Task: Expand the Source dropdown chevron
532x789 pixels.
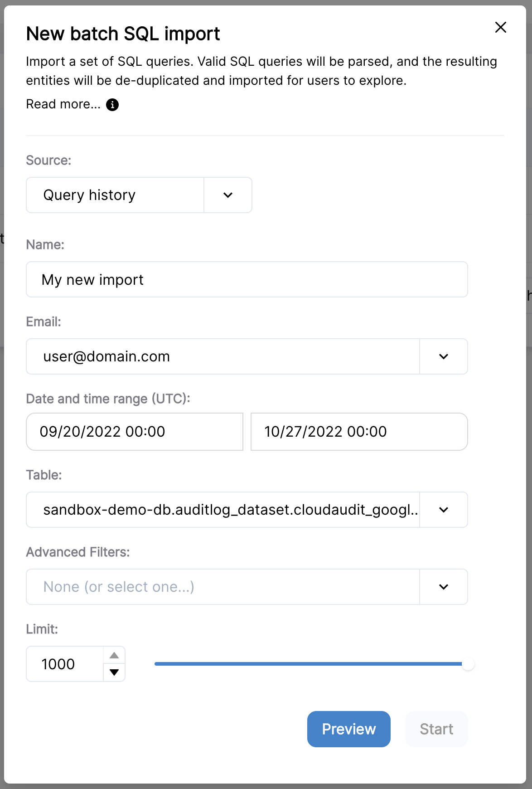Action: click(228, 195)
